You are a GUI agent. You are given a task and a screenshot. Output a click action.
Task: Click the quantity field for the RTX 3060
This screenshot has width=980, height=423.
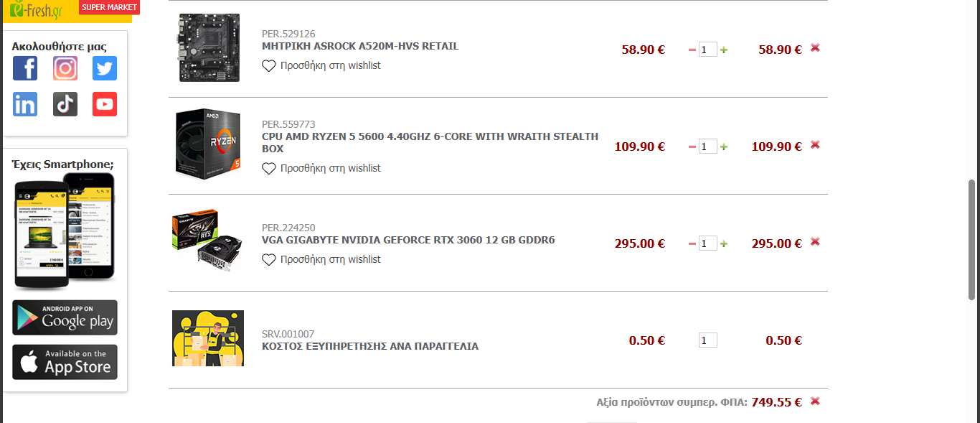pos(708,243)
